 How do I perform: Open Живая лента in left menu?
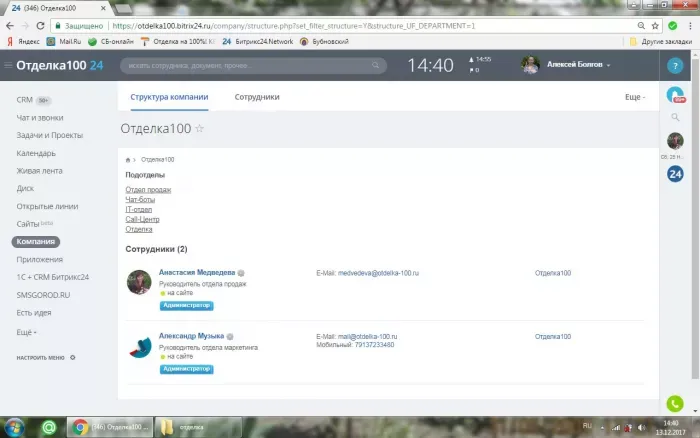point(39,171)
